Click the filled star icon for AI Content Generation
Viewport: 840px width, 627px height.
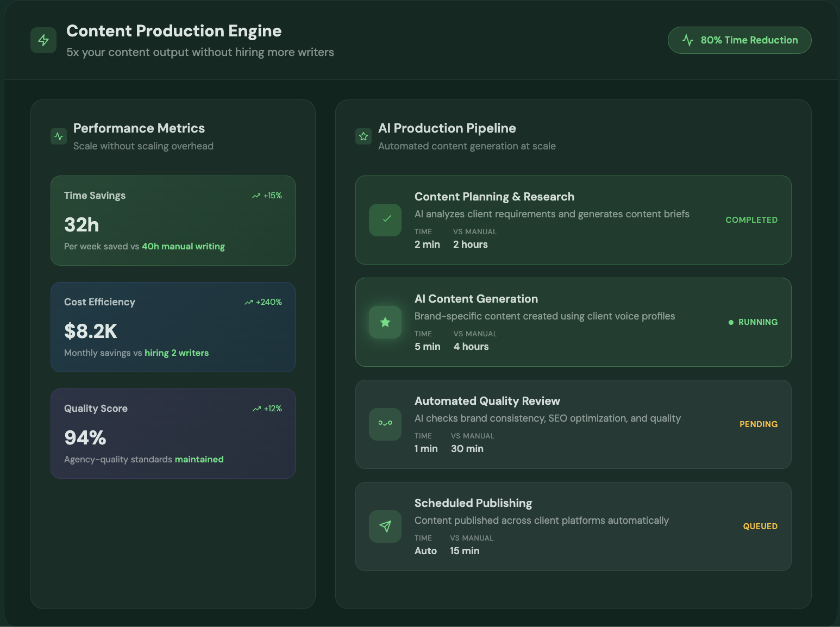pyautogui.click(x=385, y=322)
